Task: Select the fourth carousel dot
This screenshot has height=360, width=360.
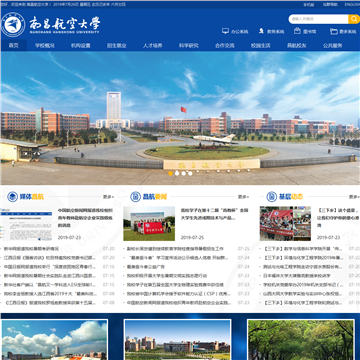Action: [190, 173]
